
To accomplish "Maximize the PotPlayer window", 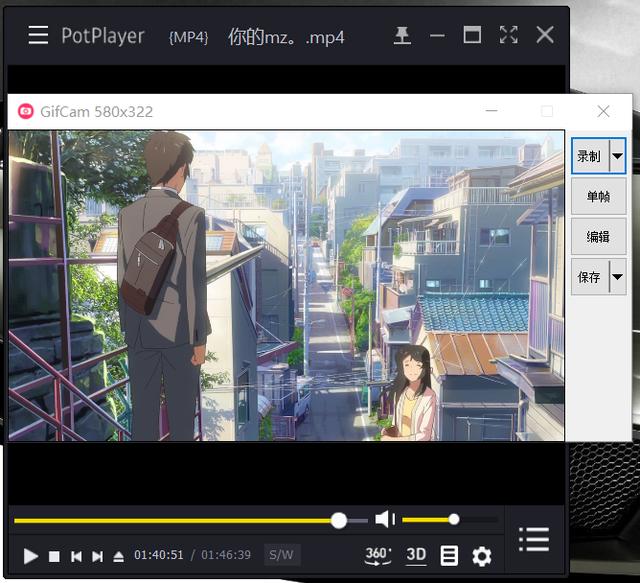I will (x=472, y=35).
